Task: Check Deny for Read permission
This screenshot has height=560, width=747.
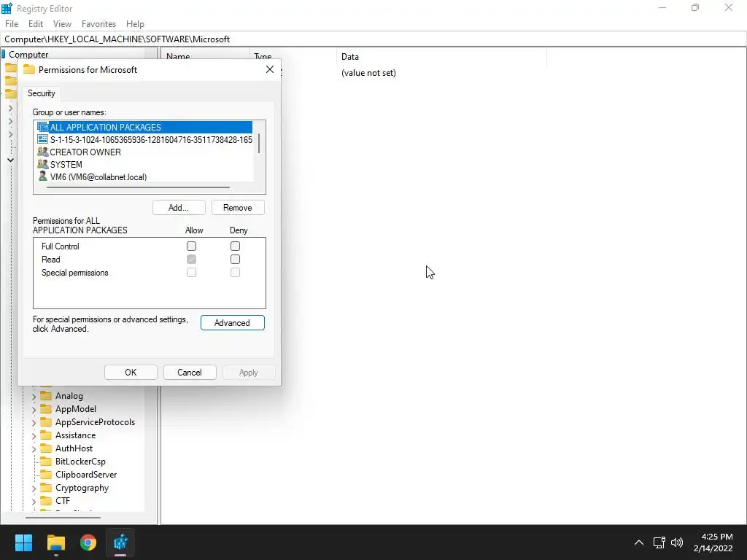Action: pyautogui.click(x=235, y=260)
